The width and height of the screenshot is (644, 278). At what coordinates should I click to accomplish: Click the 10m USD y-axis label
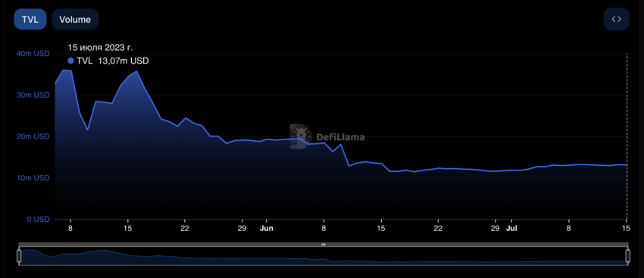33,178
